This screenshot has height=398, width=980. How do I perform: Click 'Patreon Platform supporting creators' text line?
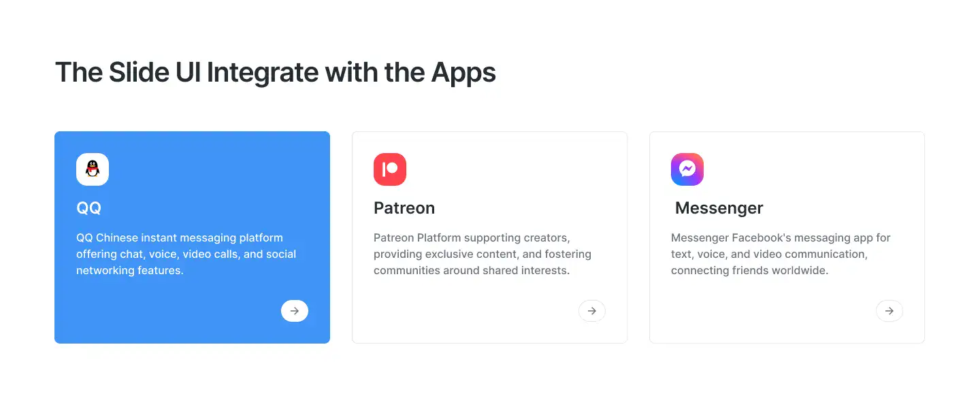point(472,238)
